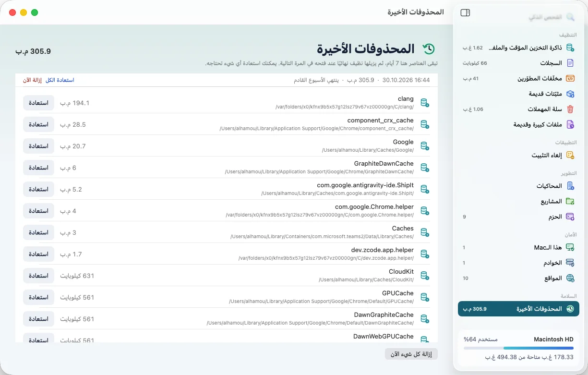The width and height of the screenshot is (588, 375).
Task: Click the Caches teams2 path text
Action: pos(322,237)
